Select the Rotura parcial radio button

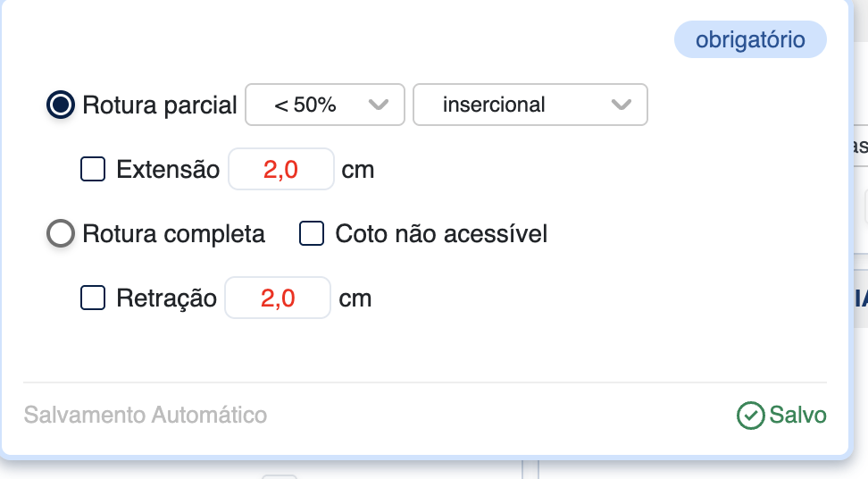coord(61,105)
